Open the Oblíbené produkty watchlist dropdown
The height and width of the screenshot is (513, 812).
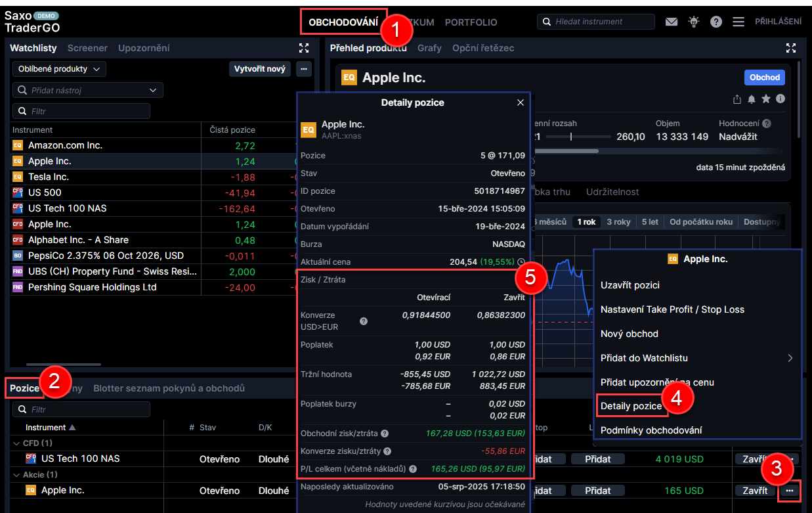tap(59, 69)
